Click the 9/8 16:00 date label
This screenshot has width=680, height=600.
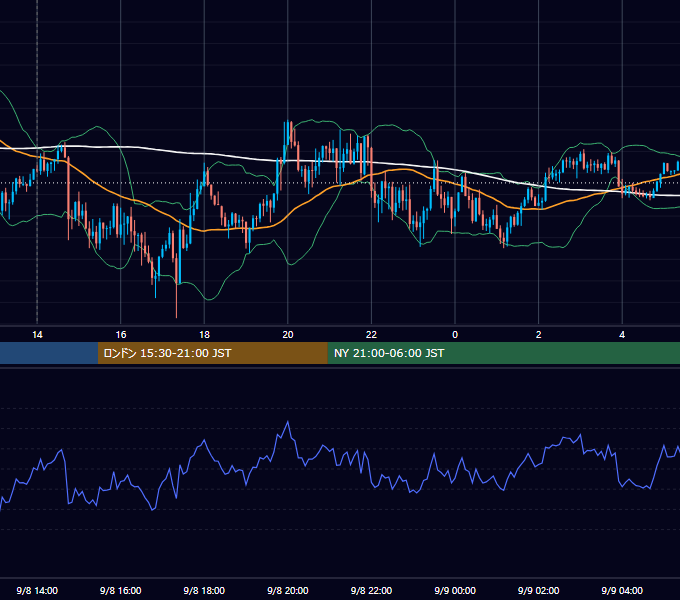(x=121, y=590)
